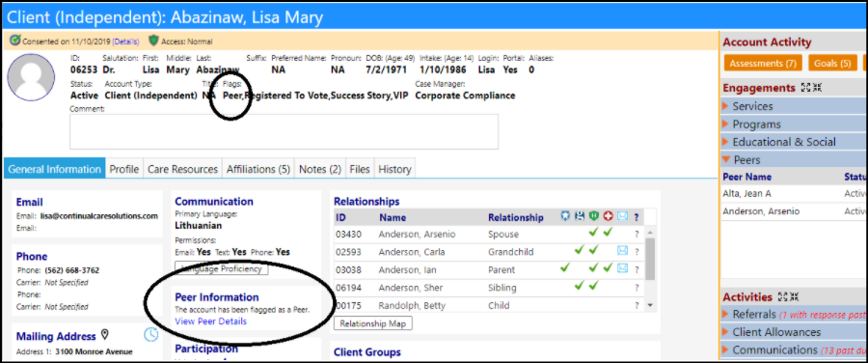Toggle star column check for Anderson, Ian
The image size is (868, 363).
click(565, 268)
